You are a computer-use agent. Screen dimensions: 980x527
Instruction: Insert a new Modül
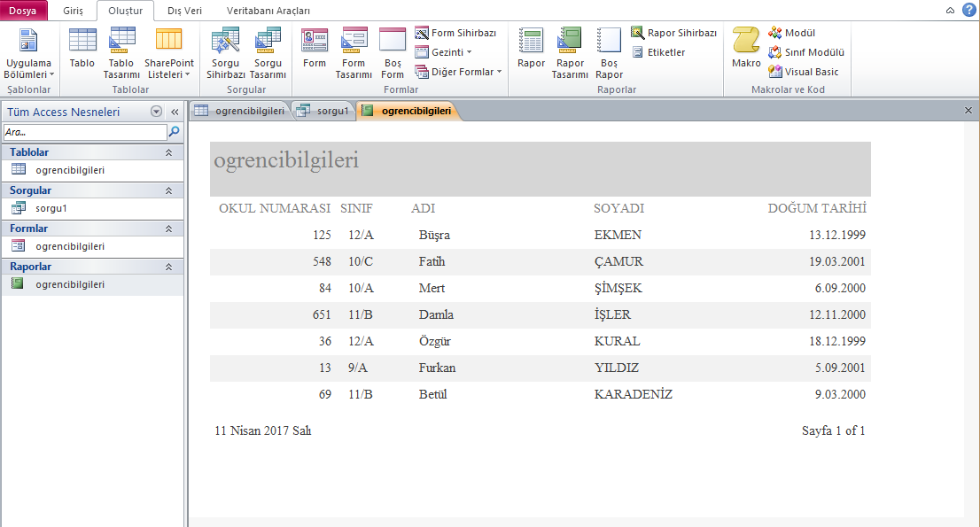click(x=792, y=33)
